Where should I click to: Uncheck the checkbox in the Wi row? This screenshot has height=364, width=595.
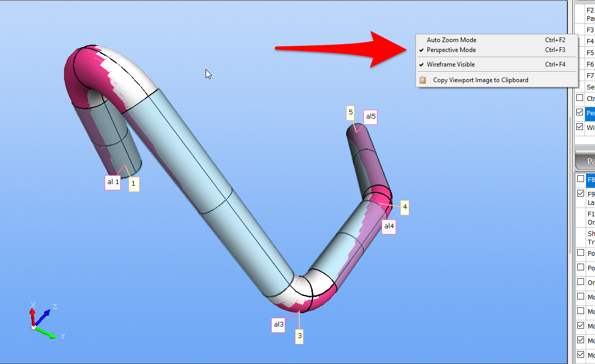[x=579, y=127]
